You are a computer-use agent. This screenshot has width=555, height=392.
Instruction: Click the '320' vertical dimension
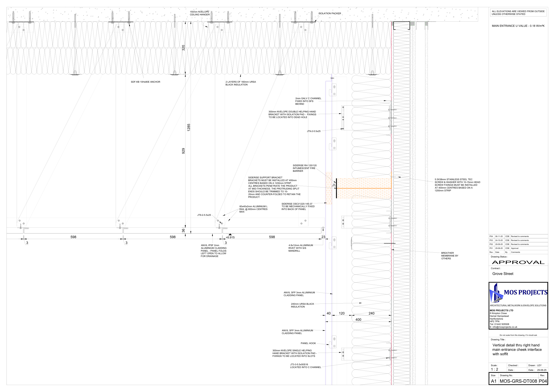[x=183, y=48]
